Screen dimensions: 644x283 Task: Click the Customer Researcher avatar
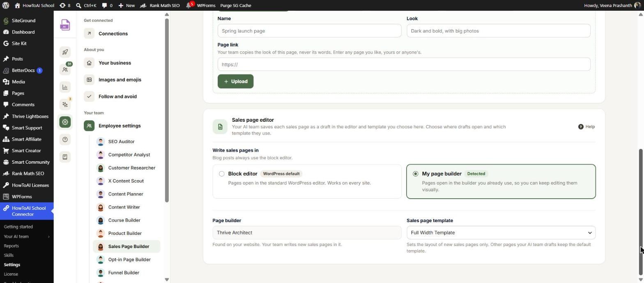pos(101,168)
